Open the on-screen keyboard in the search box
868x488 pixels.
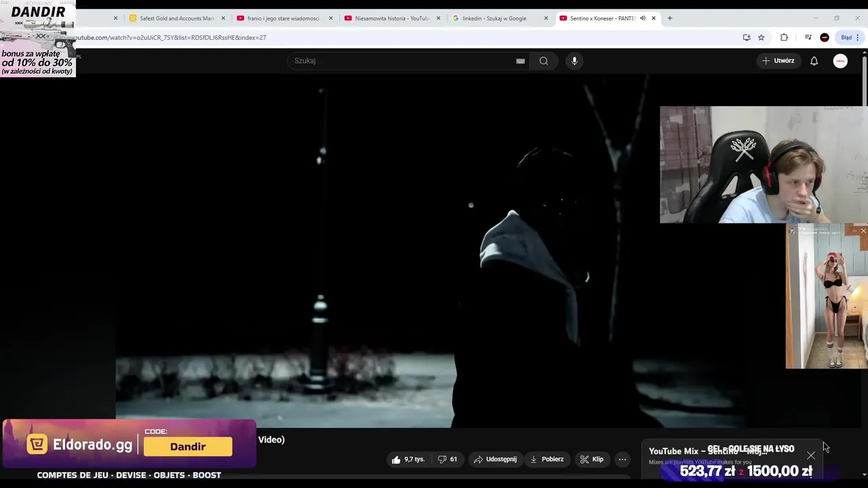click(520, 61)
